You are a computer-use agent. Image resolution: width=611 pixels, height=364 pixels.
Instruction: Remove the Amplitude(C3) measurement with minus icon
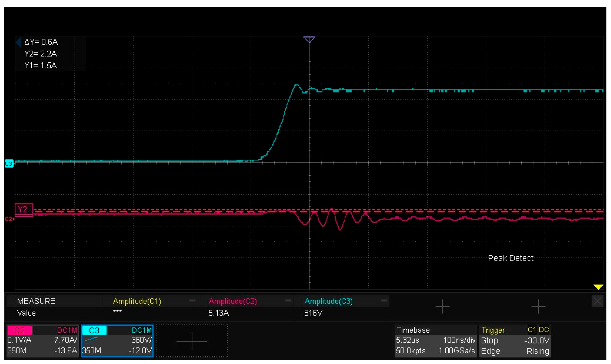click(x=384, y=300)
